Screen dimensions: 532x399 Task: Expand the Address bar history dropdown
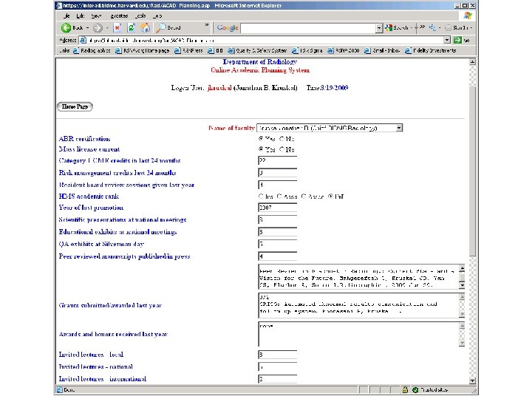coord(447,41)
